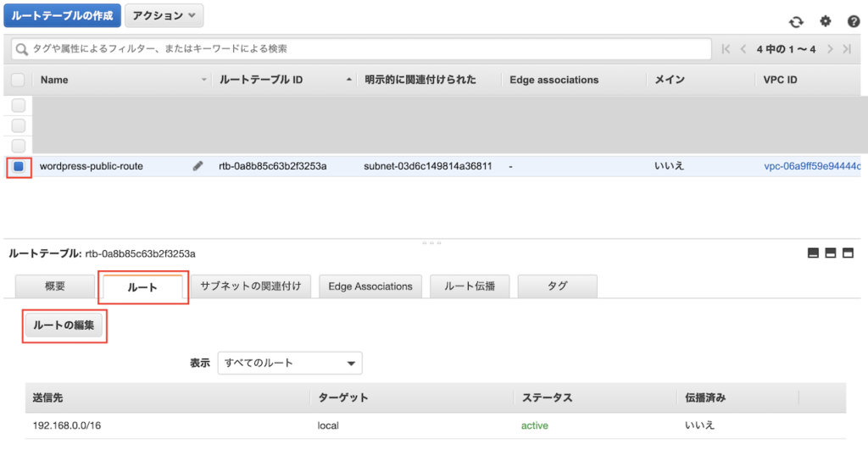Image resolution: width=868 pixels, height=450 pixels.
Task: Click the help question mark icon
Action: click(853, 23)
